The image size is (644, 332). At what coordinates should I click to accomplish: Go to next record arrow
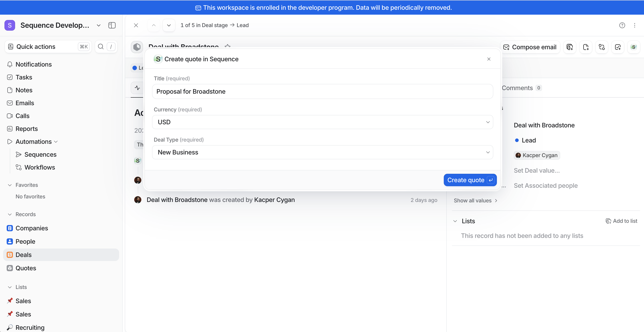tap(169, 25)
